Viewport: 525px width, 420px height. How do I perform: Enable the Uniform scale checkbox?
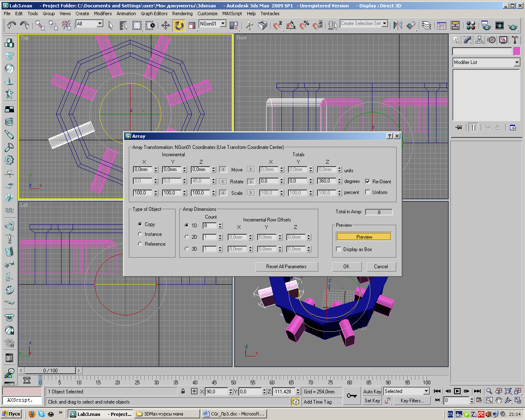367,192
